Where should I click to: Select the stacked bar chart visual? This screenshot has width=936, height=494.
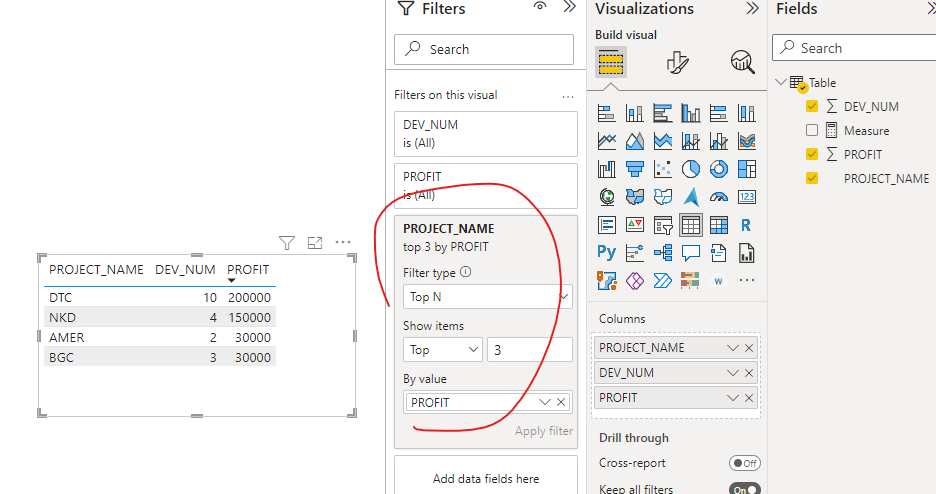coord(606,113)
